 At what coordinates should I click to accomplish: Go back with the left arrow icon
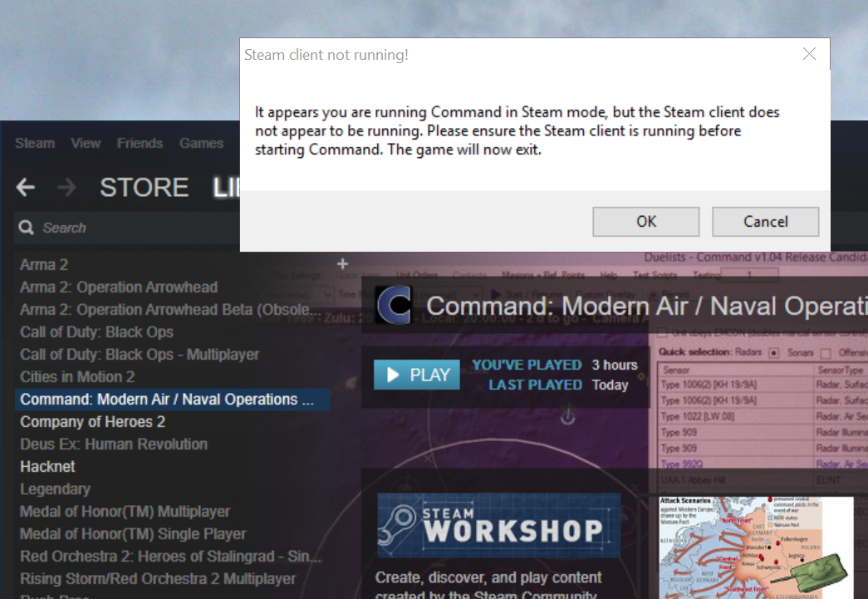tap(26, 188)
